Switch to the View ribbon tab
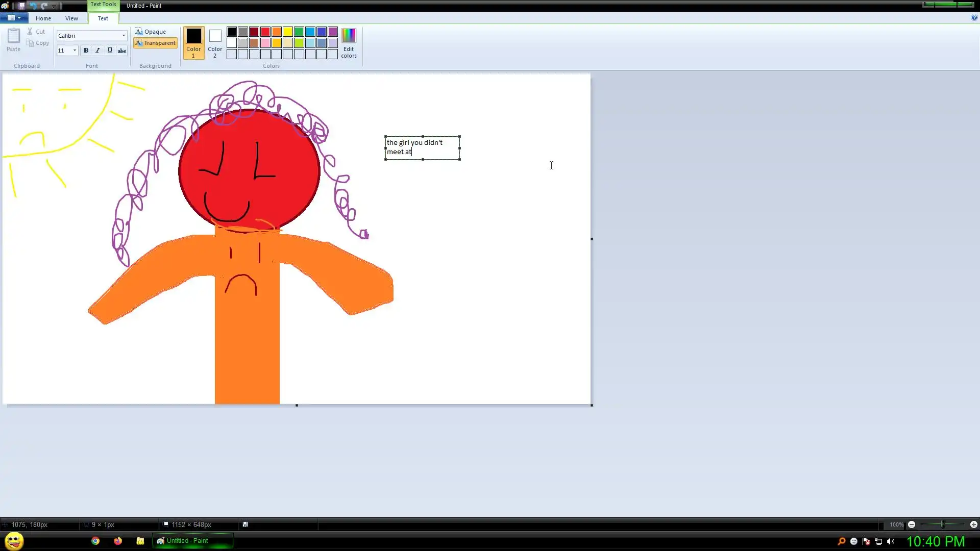Viewport: 980px width, 551px height. click(71, 18)
